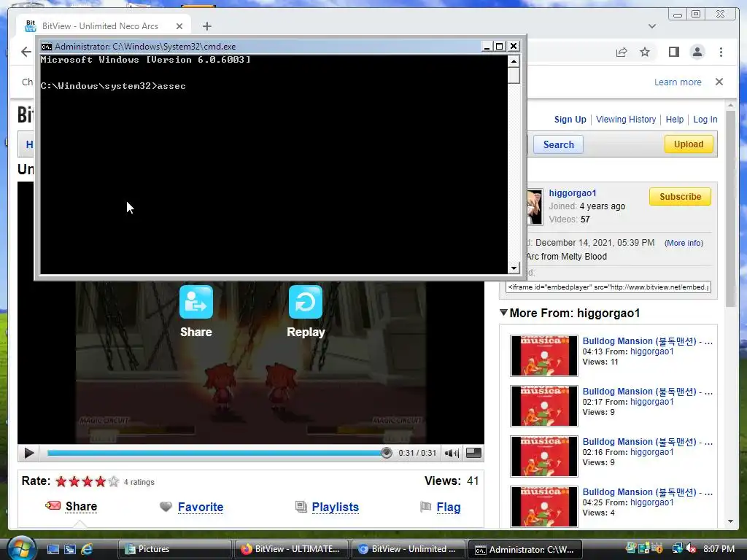Open the Windows Start orb
This screenshot has width=747, height=560.
point(21,548)
